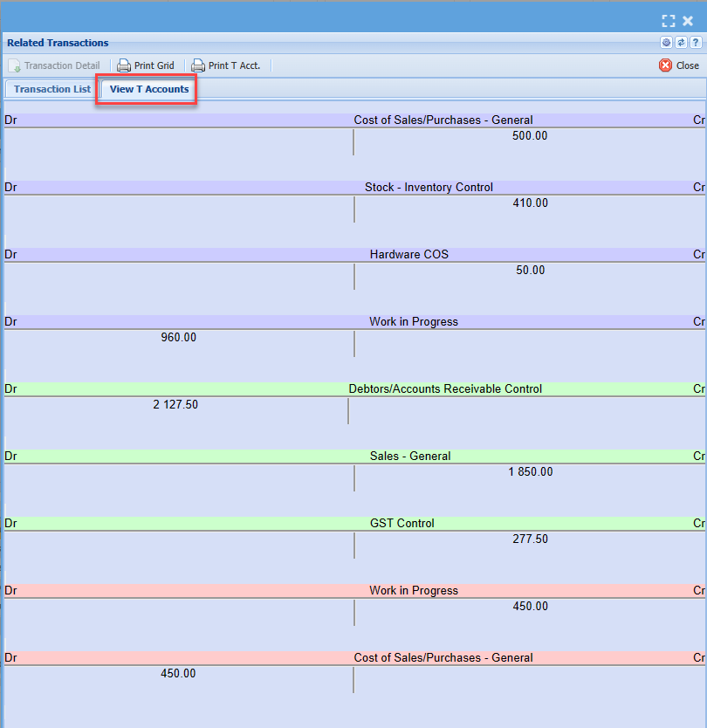Select the 1 850.00 credit amount
707x728 pixels.
[530, 472]
